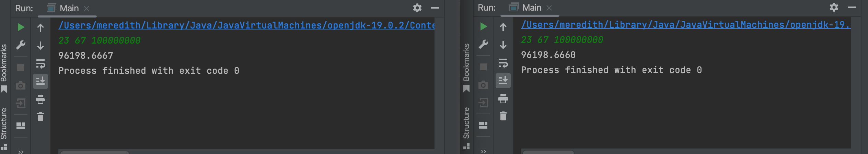Click the green Rerun button in left panel
The image size is (868, 154).
pos(21,27)
